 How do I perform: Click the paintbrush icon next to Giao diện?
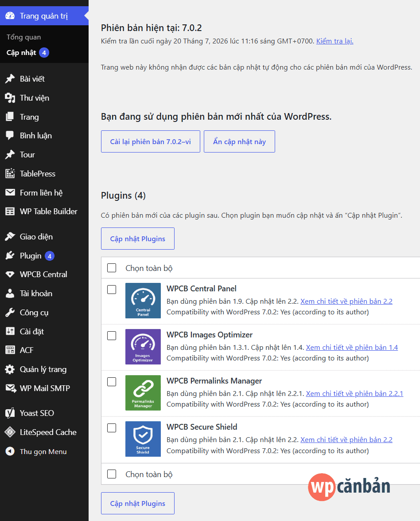coord(10,237)
